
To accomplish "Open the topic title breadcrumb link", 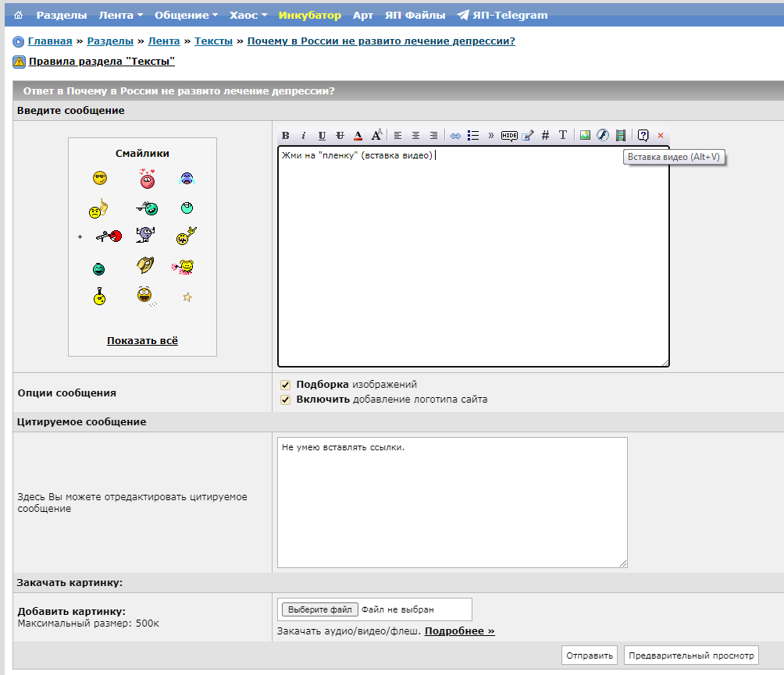I will 381,41.
